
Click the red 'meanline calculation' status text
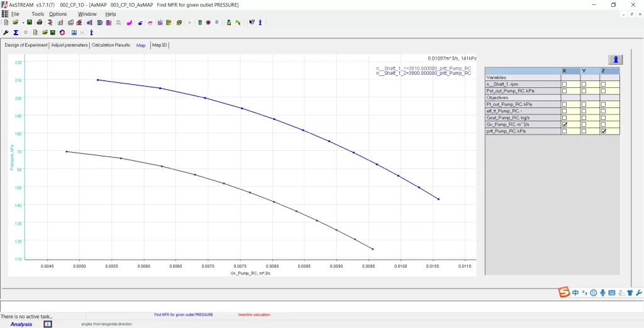(x=254, y=315)
